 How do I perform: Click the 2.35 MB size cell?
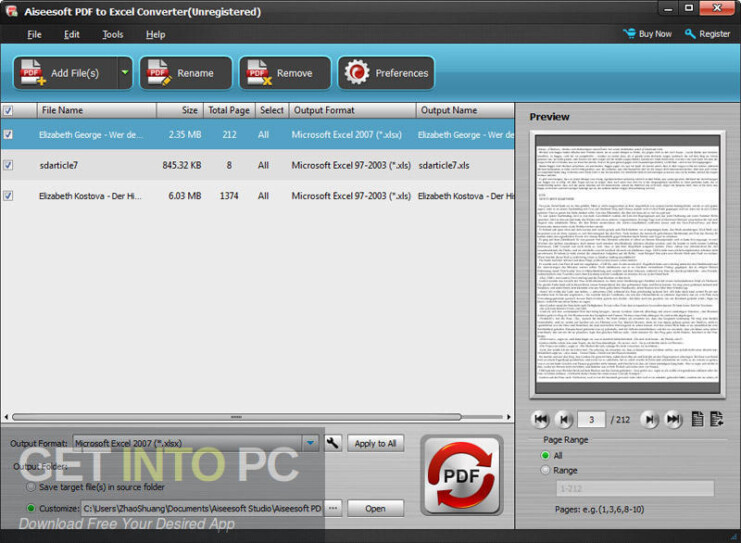[185, 135]
